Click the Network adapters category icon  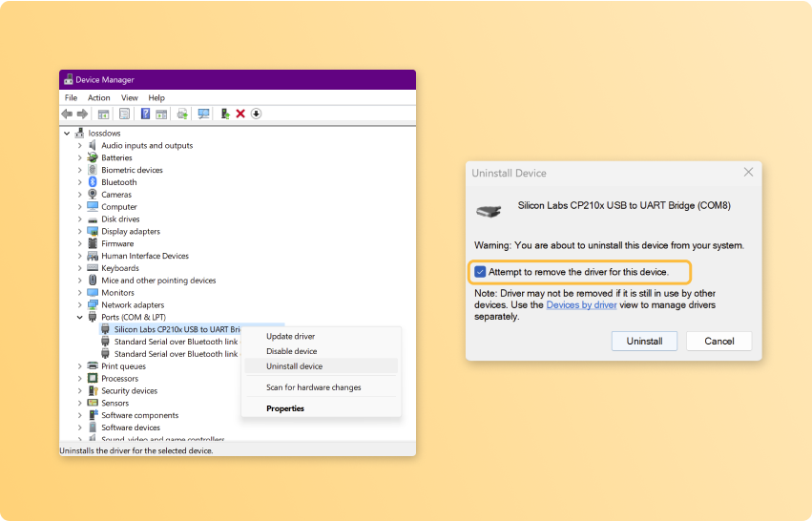point(93,304)
